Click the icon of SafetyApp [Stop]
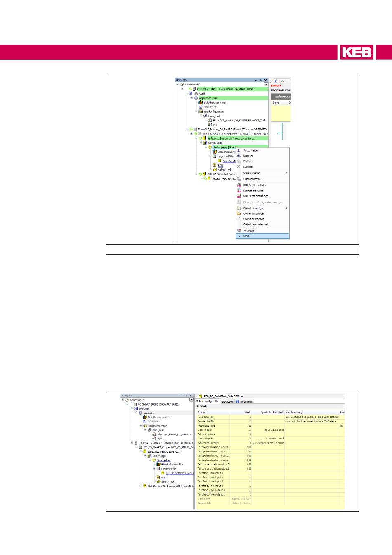This screenshot has width=392, height=555. [x=210, y=147]
